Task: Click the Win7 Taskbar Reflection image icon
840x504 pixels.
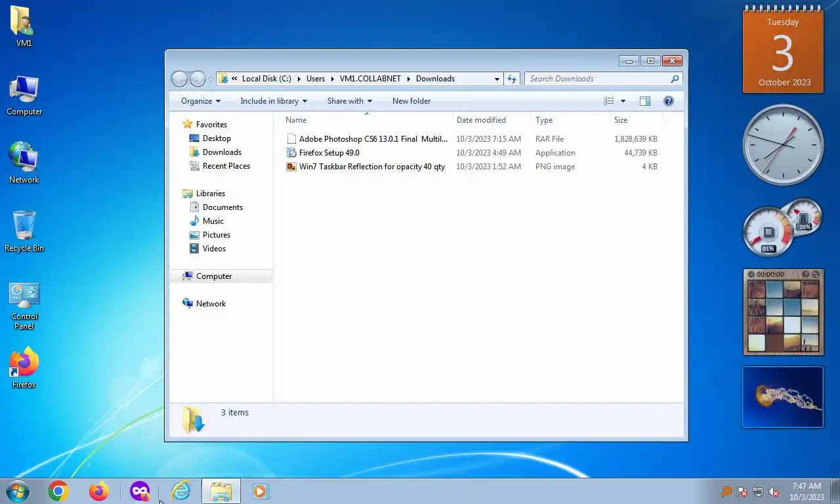Action: (291, 167)
